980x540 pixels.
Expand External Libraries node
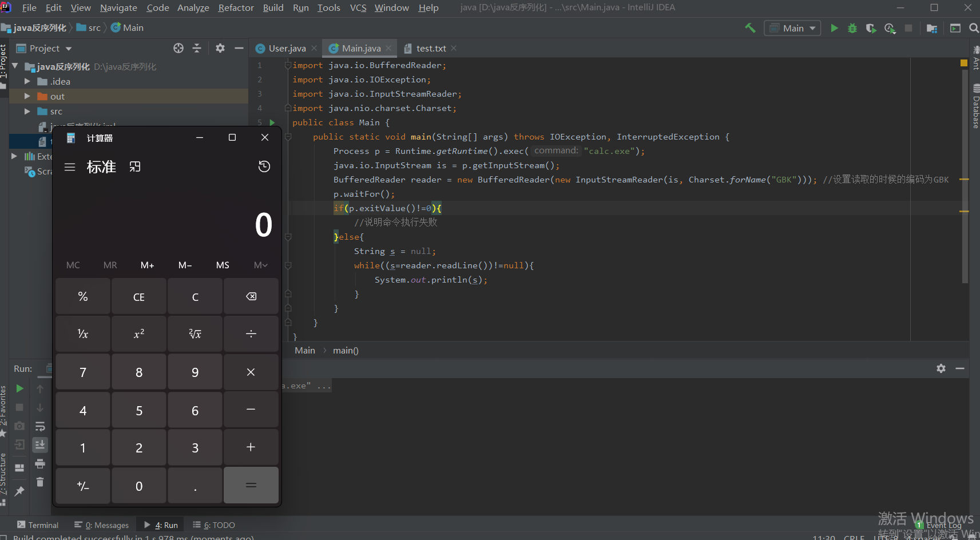14,156
